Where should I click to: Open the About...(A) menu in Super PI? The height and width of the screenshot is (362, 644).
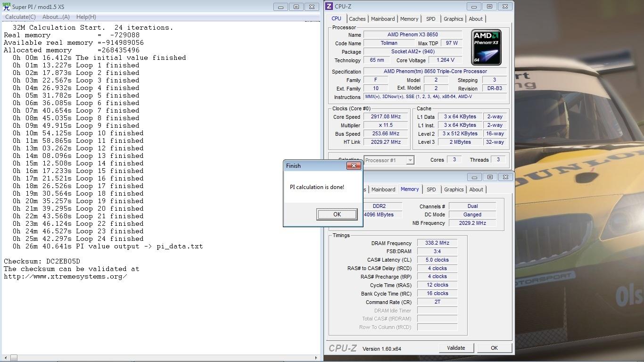point(56,17)
